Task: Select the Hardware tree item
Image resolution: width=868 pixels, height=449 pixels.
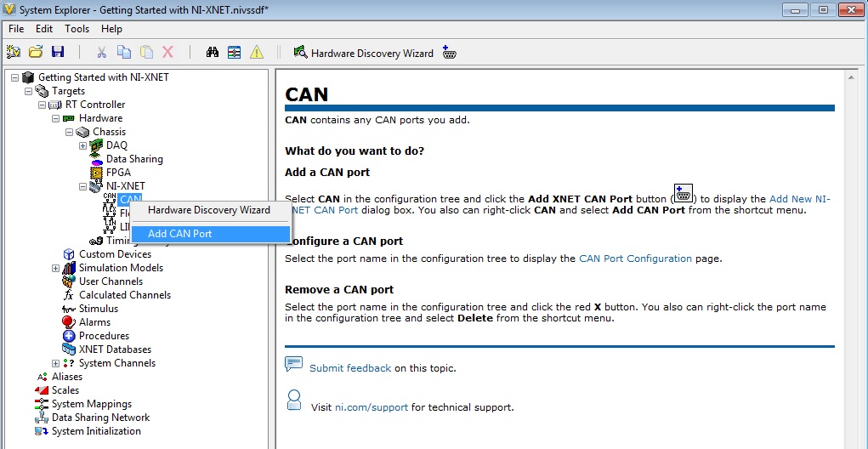Action: coord(101,118)
